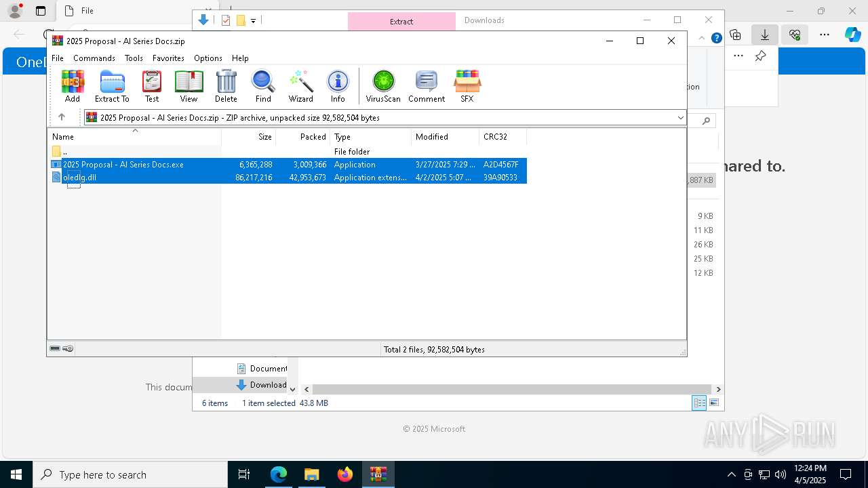This screenshot has width=868, height=488.
Task: Collapse the Explorer ribbon chevron
Action: 702,38
